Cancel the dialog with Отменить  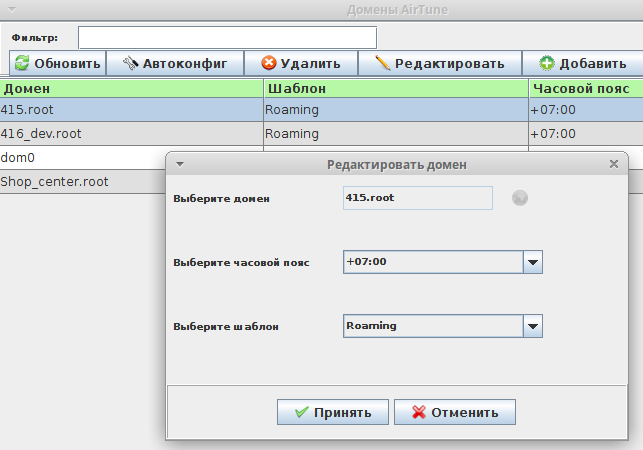click(x=455, y=412)
